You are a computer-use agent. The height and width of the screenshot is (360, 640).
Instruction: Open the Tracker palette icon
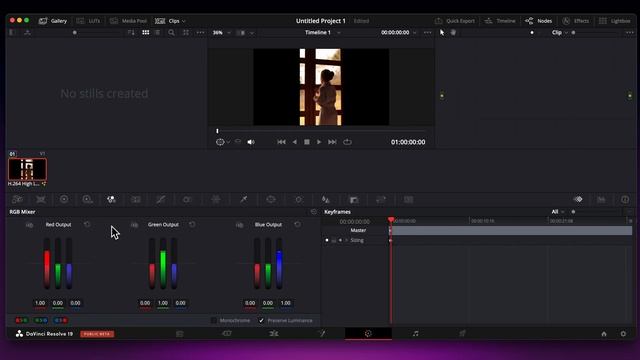pyautogui.click(x=299, y=199)
